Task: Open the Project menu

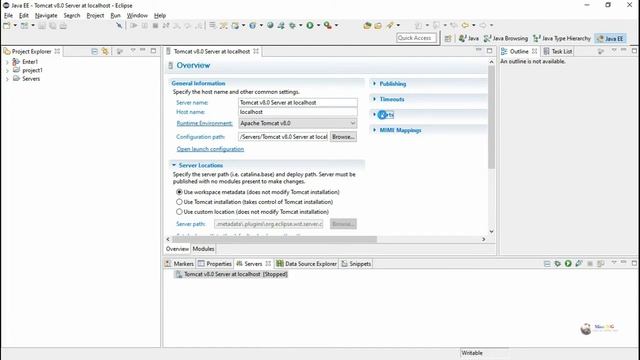Action: tap(95, 16)
